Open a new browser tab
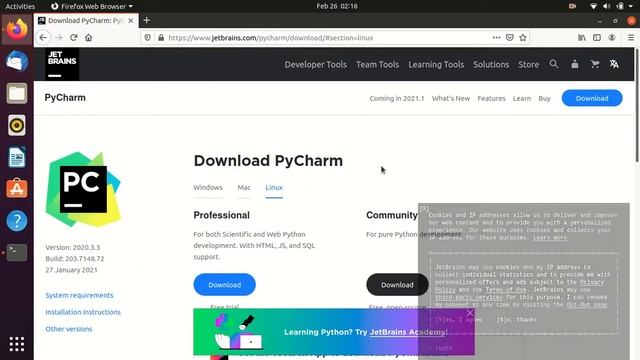The image size is (640, 360). pyautogui.click(x=147, y=20)
